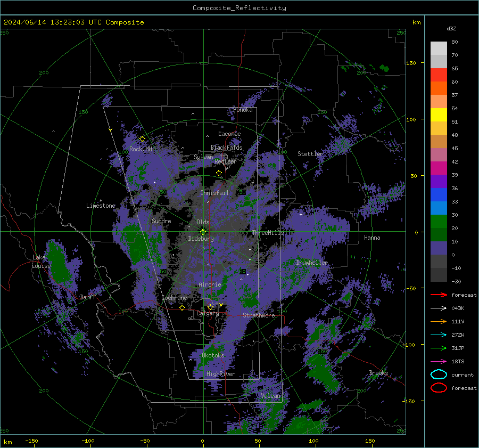Viewport: 479px width, 448px height.
Task: Click the 150 tick on bottom km axis
Action: (x=370, y=441)
